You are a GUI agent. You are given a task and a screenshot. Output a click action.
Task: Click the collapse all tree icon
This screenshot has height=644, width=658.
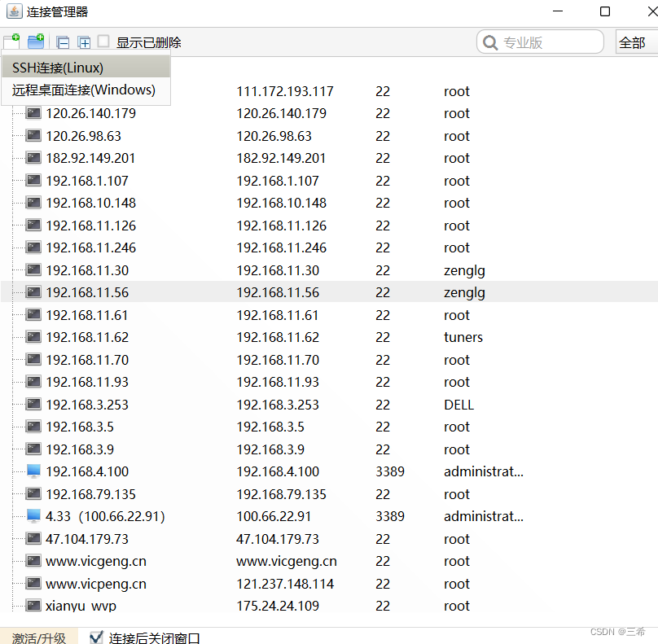click(x=63, y=42)
